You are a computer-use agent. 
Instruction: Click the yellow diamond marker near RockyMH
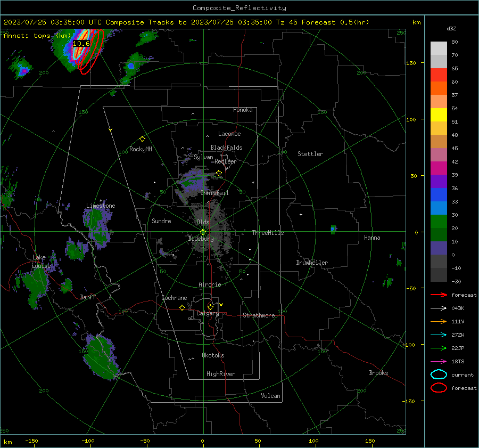pos(142,139)
